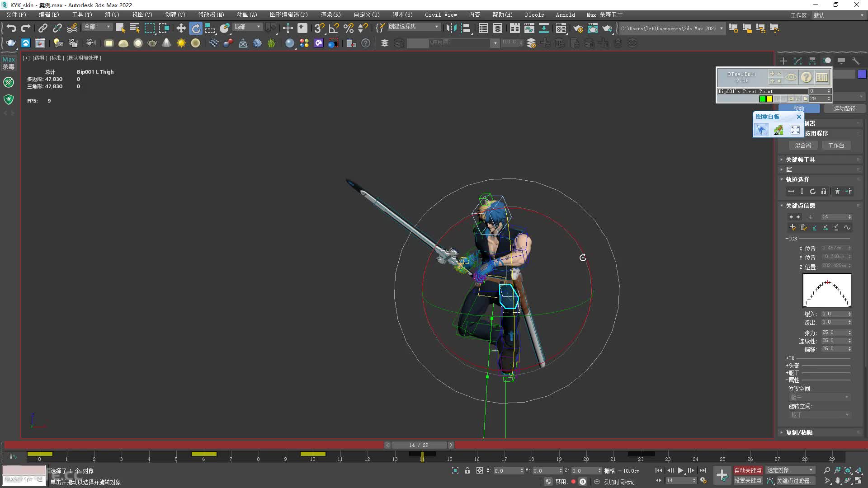Go to the start frame button

(x=659, y=470)
